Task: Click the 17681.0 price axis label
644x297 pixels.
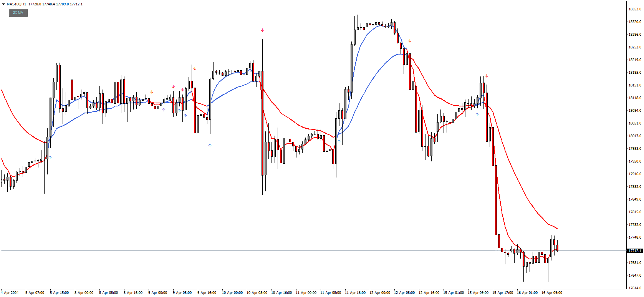Action: [635, 263]
